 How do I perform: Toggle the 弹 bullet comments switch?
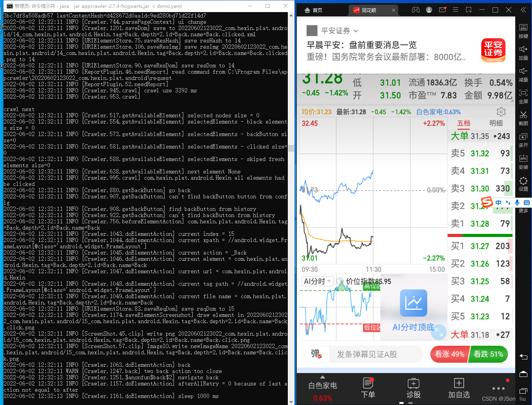tap(316, 354)
